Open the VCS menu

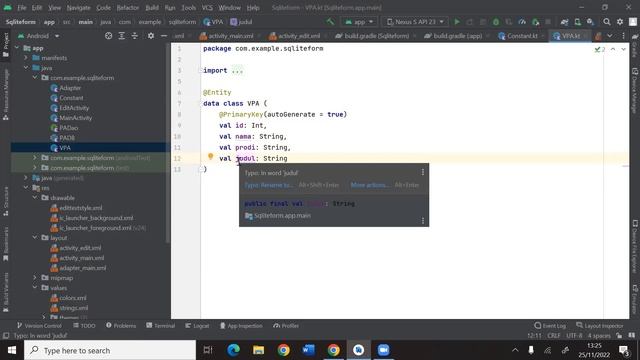click(x=207, y=8)
